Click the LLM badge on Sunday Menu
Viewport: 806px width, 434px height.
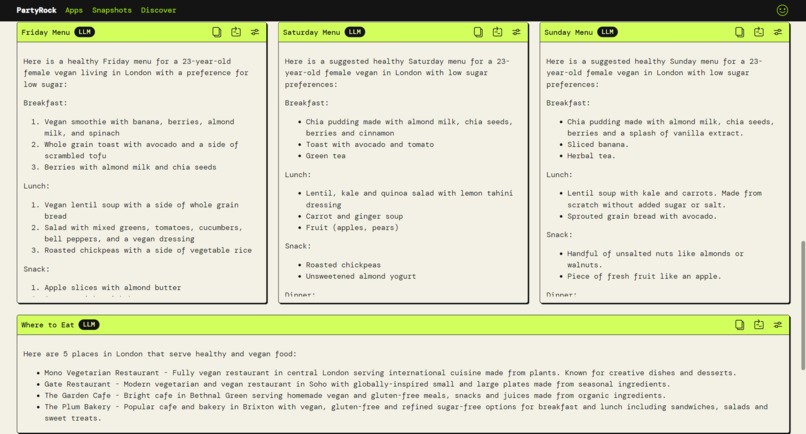point(608,32)
